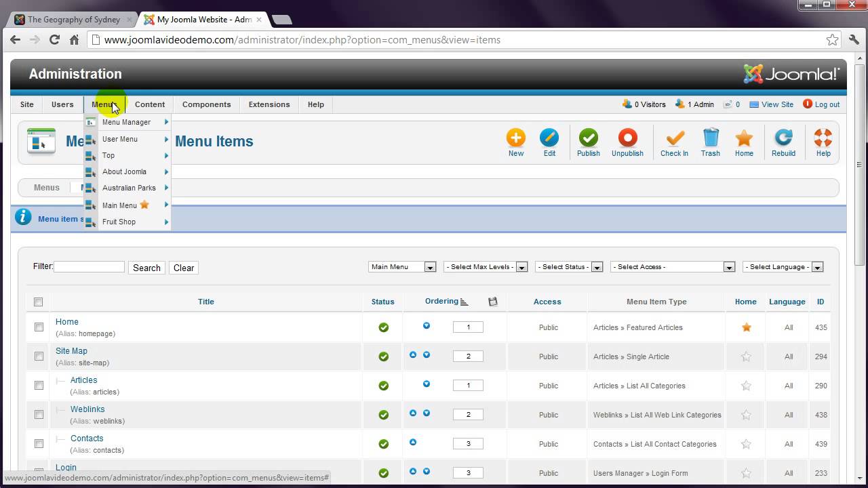
Task: Click the Search button
Action: 146,268
